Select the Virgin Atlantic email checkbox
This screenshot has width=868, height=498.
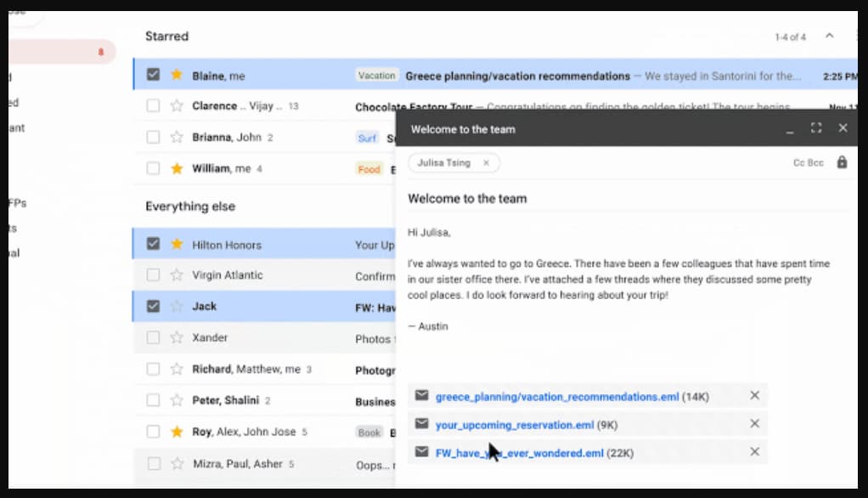click(153, 275)
